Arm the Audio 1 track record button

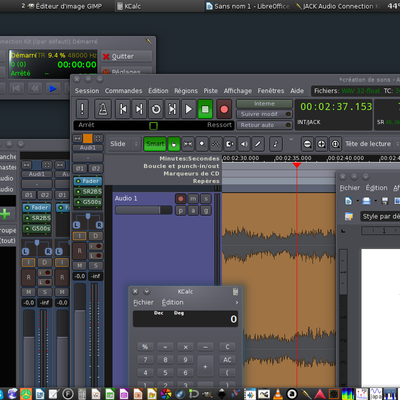(180, 199)
